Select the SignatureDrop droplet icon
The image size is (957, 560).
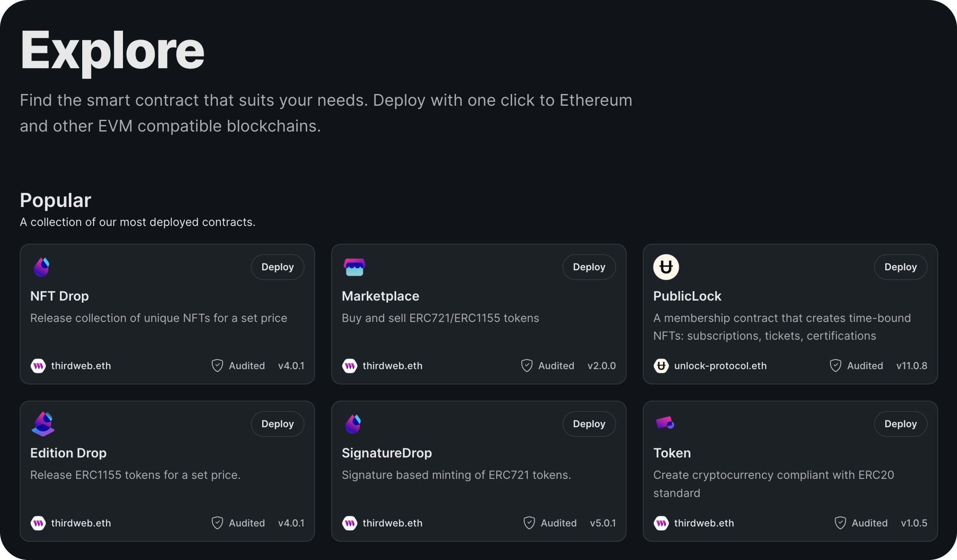coord(354,424)
